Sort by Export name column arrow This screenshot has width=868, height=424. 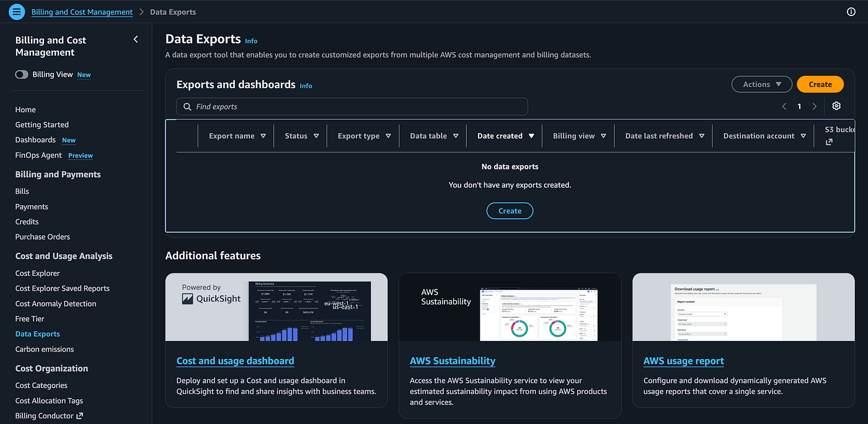coord(263,136)
